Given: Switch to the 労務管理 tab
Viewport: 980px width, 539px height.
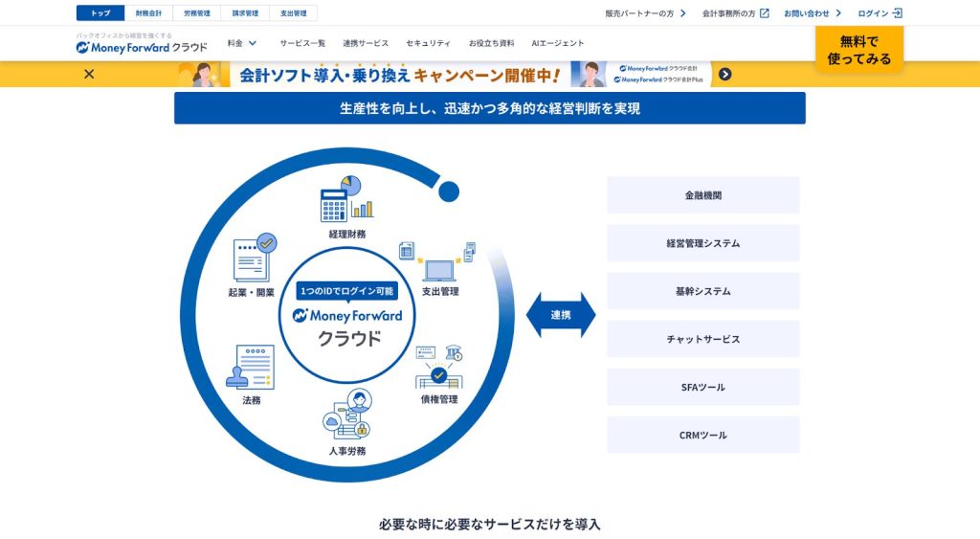Looking at the screenshot, I should [196, 13].
